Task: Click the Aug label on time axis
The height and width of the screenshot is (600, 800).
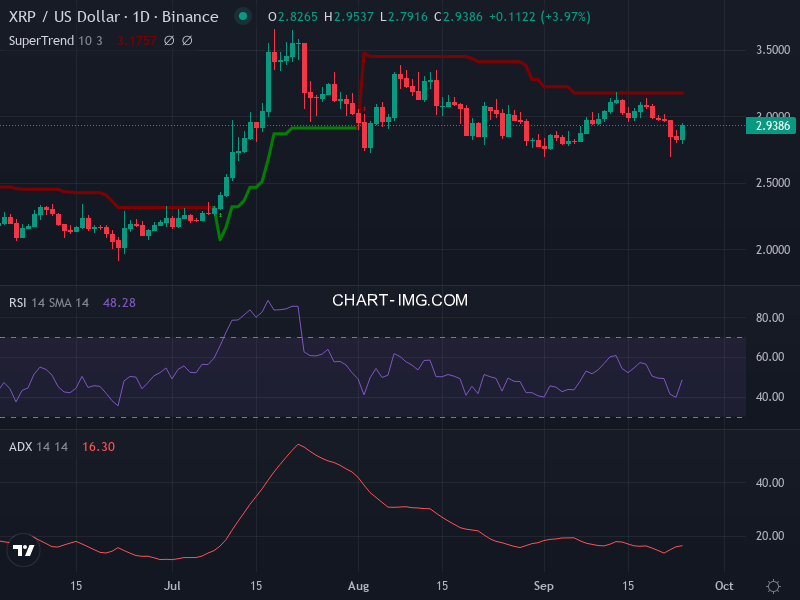Action: coord(359,585)
